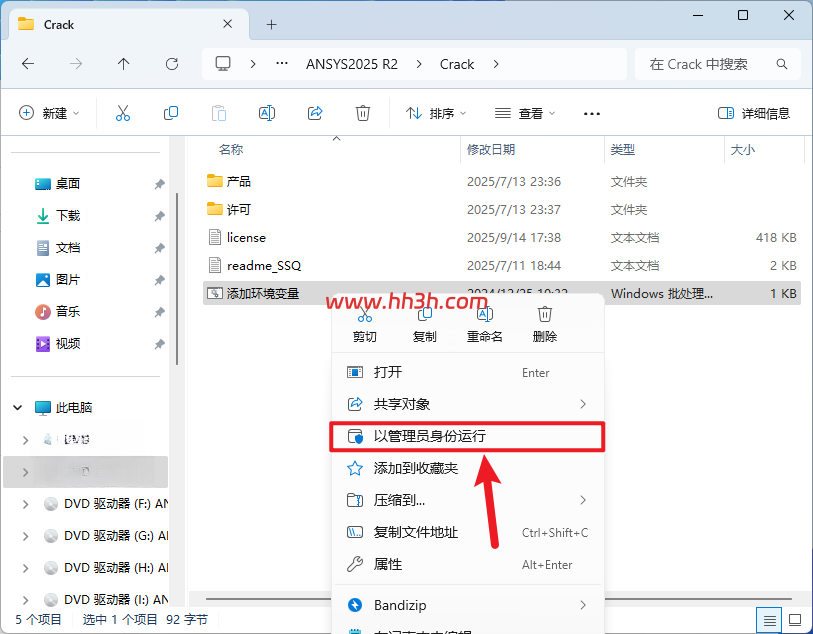The image size is (813, 634).
Task: Click the Crack breadcrumb segment
Action: [457, 64]
